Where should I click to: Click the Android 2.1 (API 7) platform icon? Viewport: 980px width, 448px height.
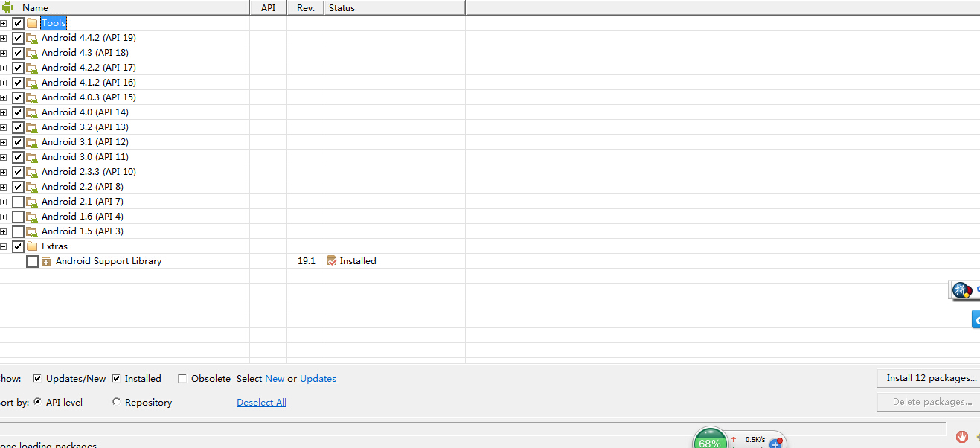[32, 202]
